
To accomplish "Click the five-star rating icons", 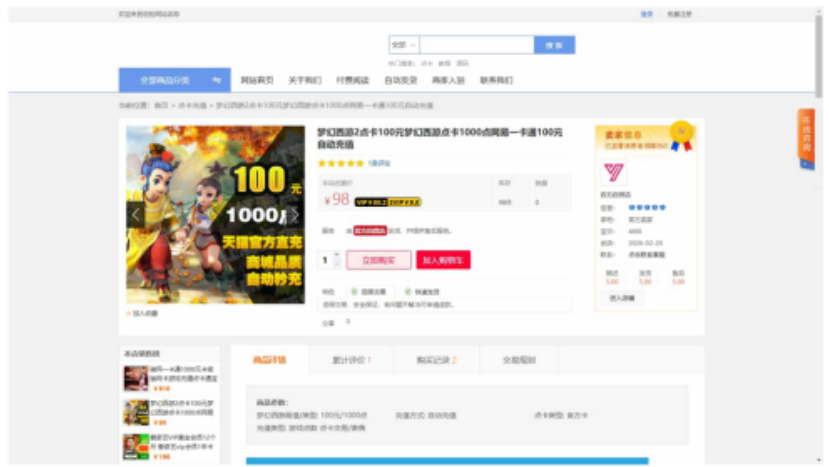I will click(x=340, y=162).
